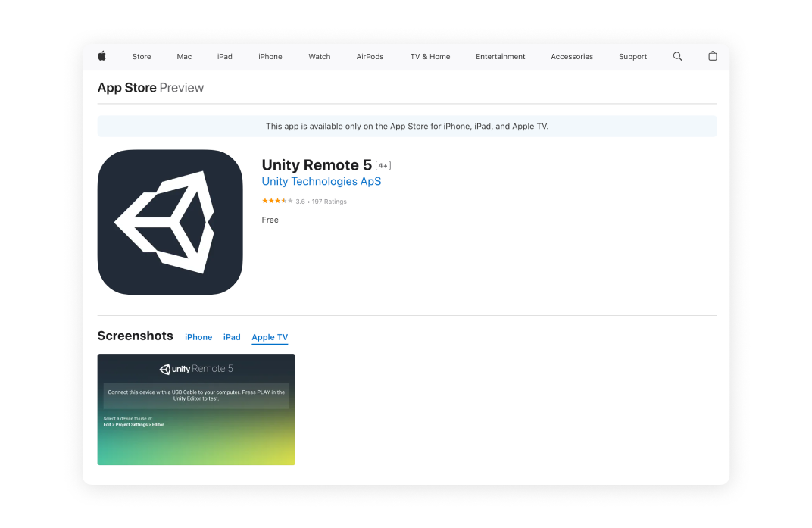
Task: Open the search magnifier icon
Action: [x=677, y=56]
